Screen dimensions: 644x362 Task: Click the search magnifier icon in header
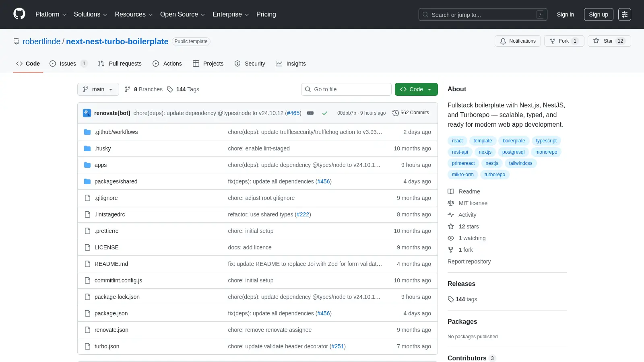[425, 14]
